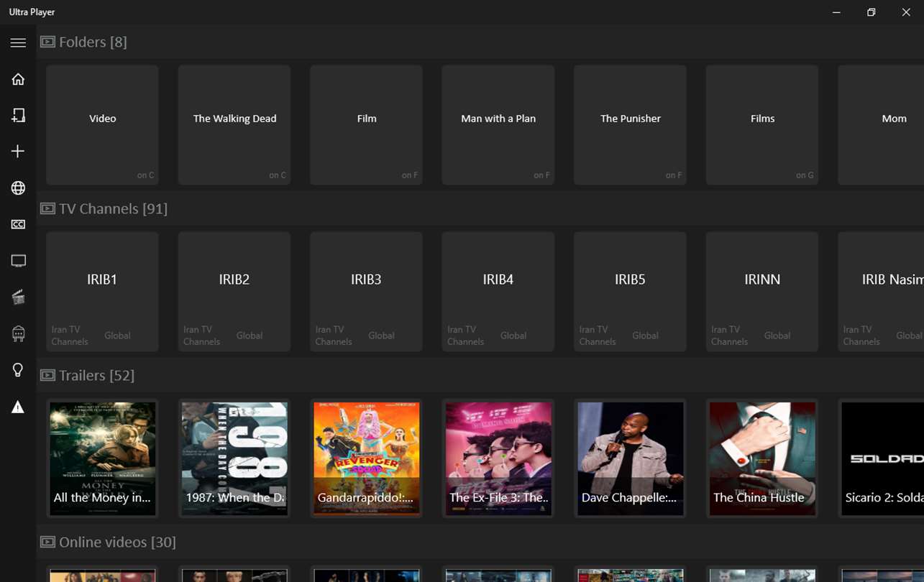
Task: Play the IRINN TV channel
Action: tap(762, 292)
